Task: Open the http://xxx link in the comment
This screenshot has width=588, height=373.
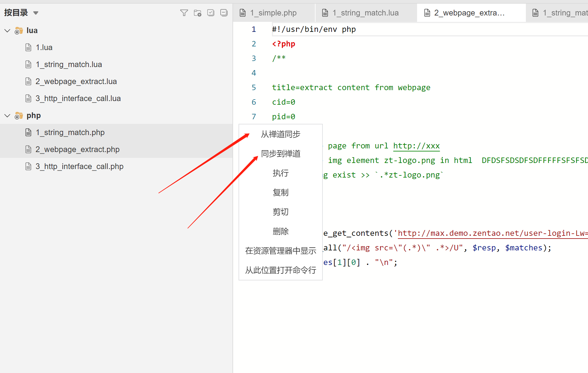Action: tap(416, 146)
